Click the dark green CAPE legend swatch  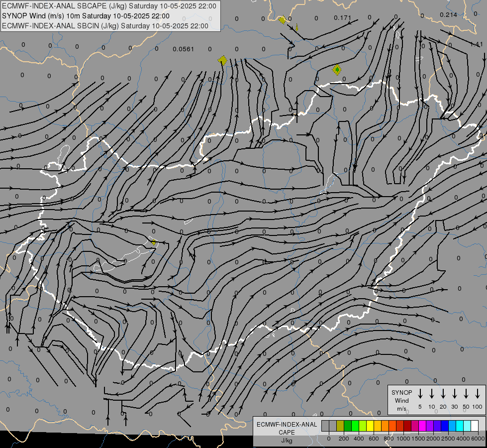(x=348, y=426)
